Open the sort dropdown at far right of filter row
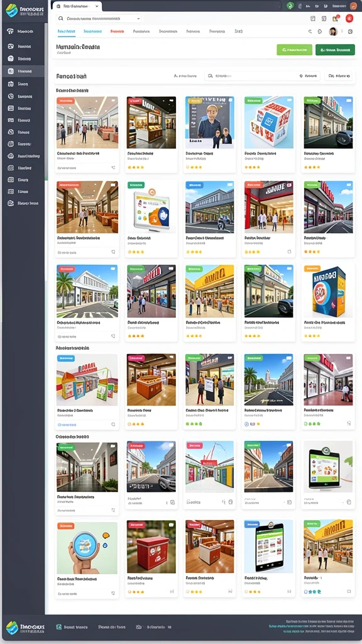The image size is (362, 644). [339, 76]
